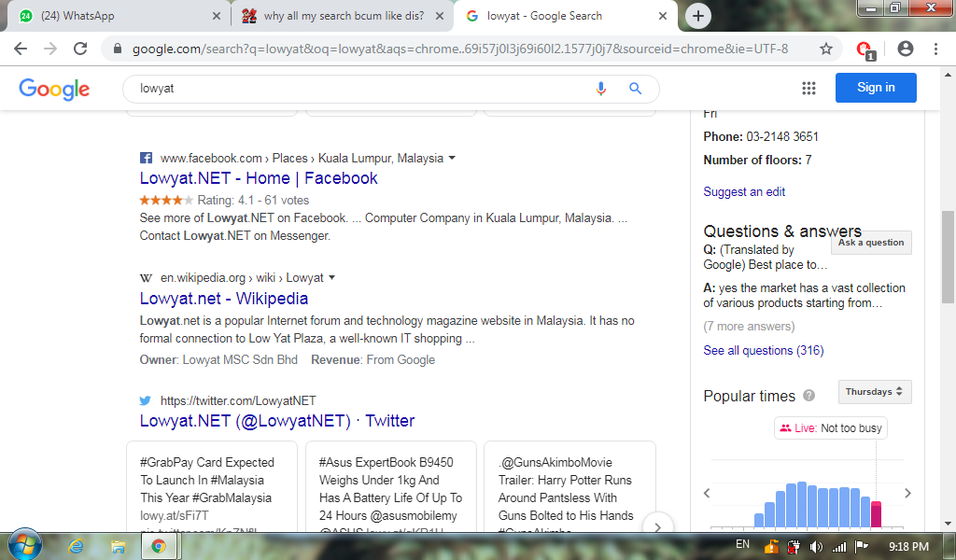Close the WhatsApp tab
The image size is (956, 560).
[x=216, y=16]
